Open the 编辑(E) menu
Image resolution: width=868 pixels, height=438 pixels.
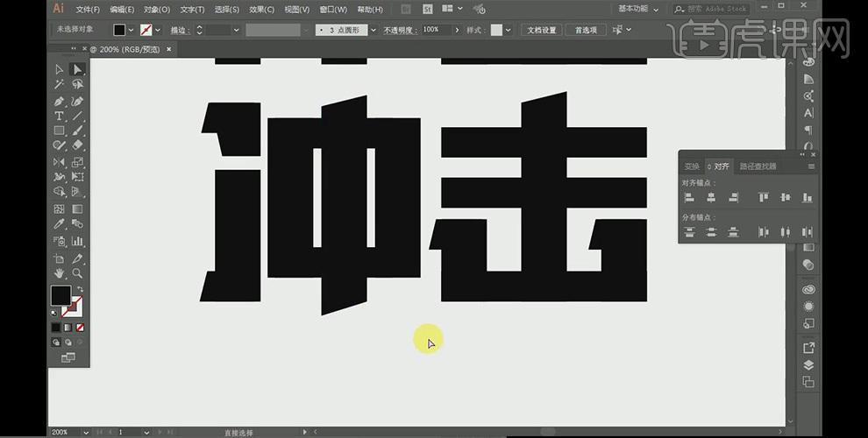click(x=122, y=10)
